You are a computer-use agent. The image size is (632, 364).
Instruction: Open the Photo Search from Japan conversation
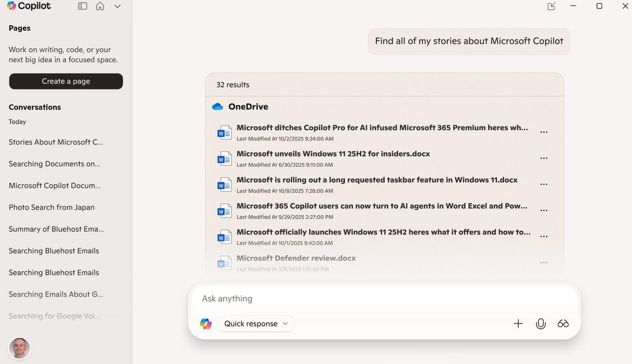(52, 207)
